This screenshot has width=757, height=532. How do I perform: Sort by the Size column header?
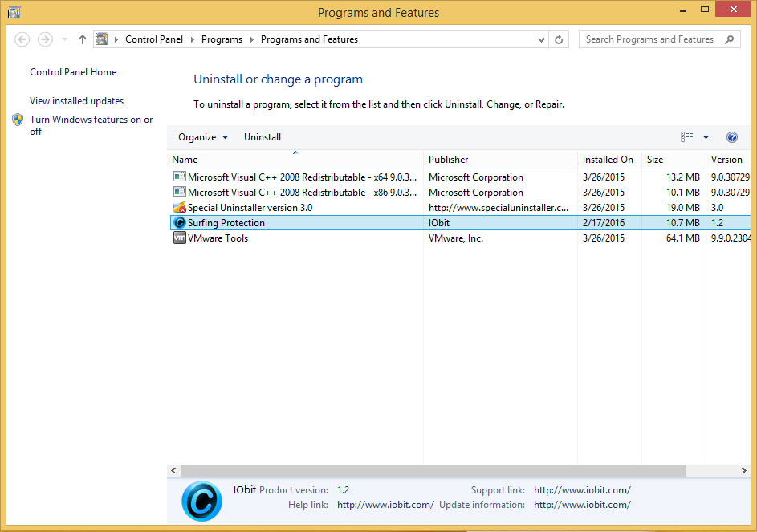point(674,160)
